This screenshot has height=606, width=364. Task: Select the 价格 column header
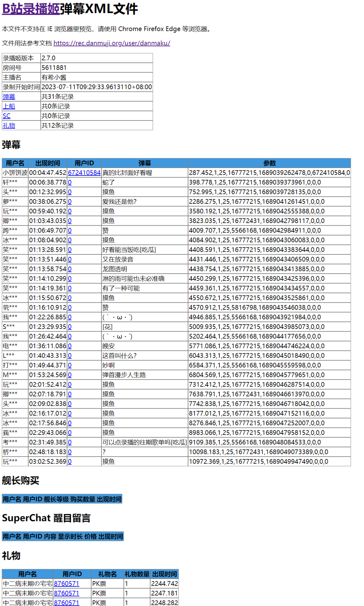(91, 536)
